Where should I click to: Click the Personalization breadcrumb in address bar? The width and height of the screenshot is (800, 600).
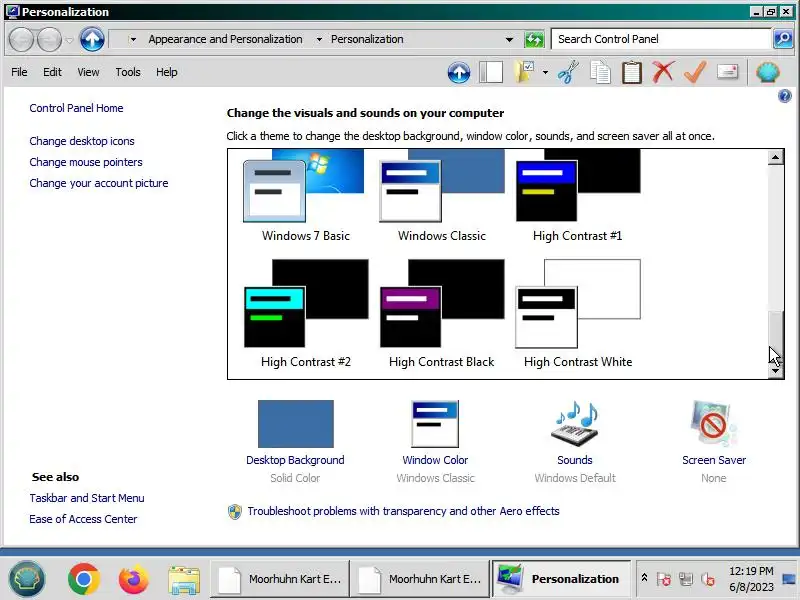(367, 39)
